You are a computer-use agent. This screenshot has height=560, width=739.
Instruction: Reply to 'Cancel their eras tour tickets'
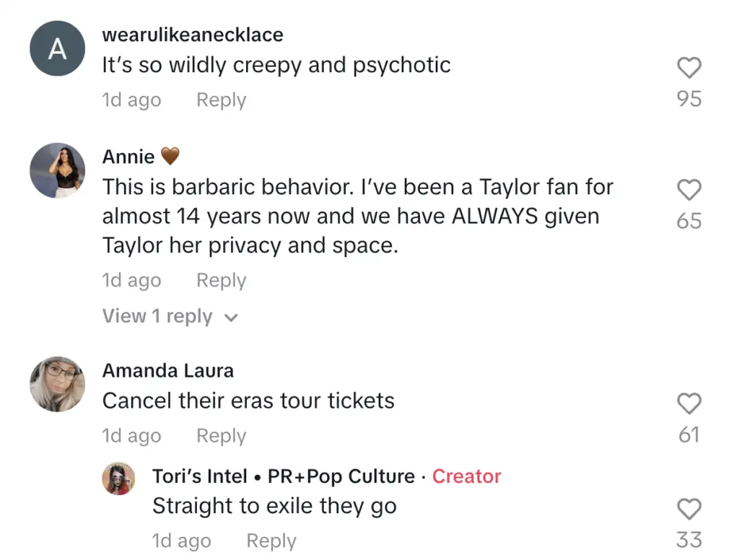click(221, 436)
